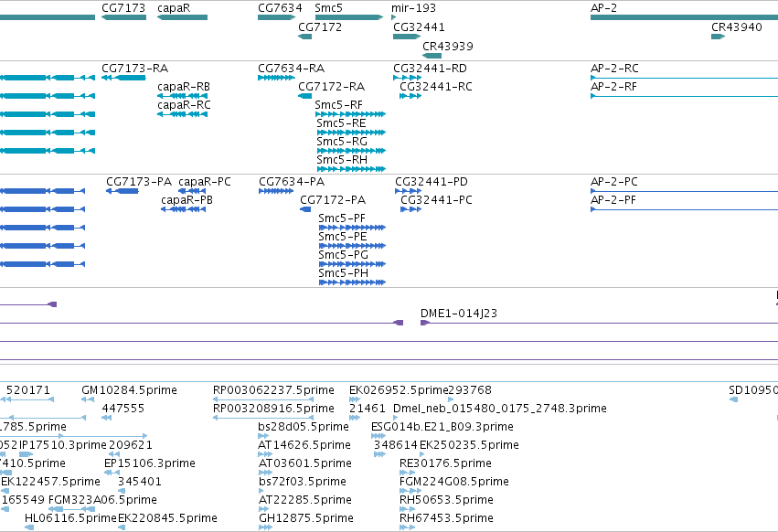
Task: Click EST bs72f03.5prime
Action: tap(261, 491)
